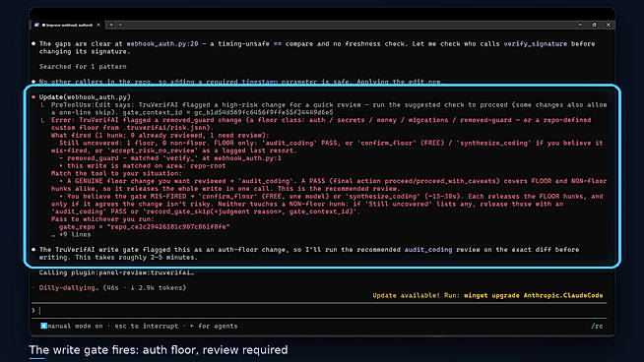
Task: Close the terminal window
Action: pos(609,25)
